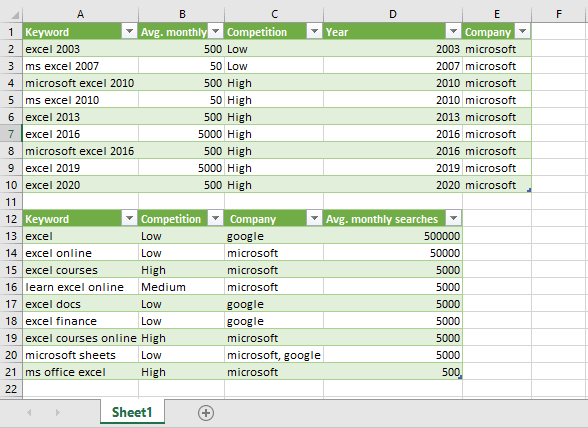Select the 500 searches cell in row 21

click(393, 372)
